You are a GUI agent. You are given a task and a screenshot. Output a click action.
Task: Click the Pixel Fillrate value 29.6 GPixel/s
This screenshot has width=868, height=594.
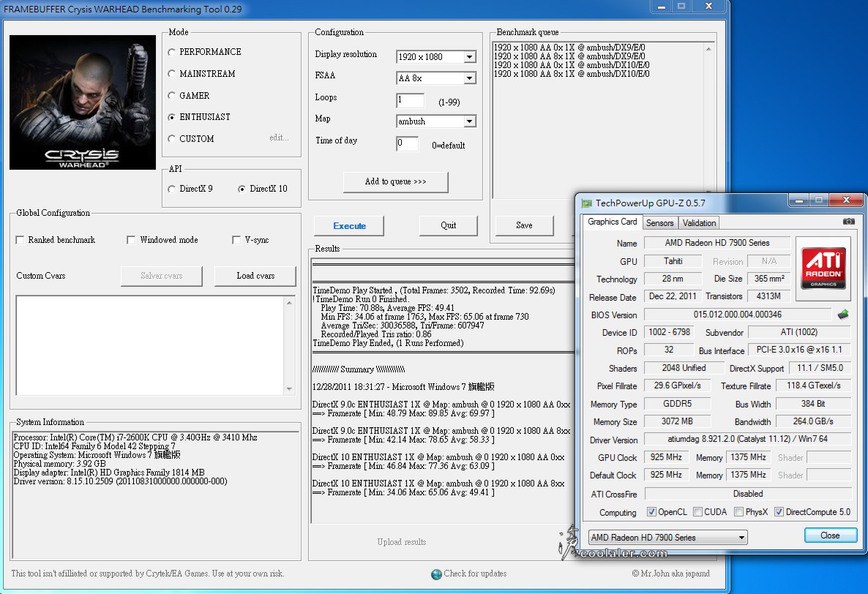[x=678, y=386]
